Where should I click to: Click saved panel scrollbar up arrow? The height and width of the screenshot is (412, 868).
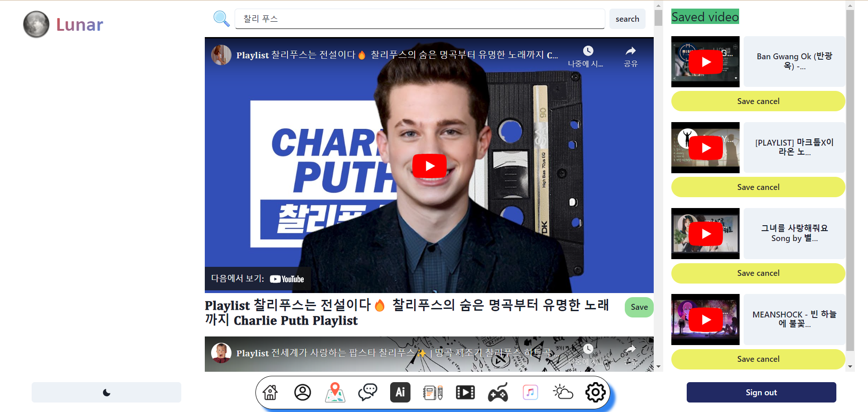(850, 6)
